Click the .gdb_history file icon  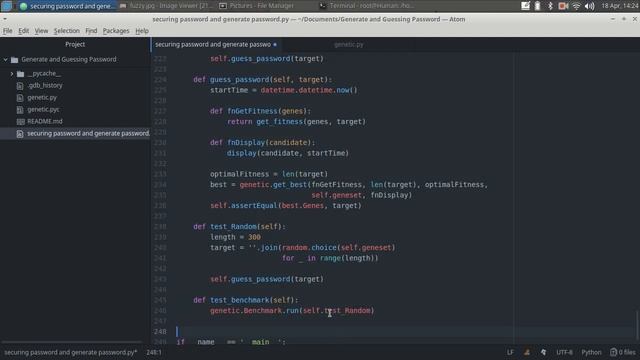20,86
